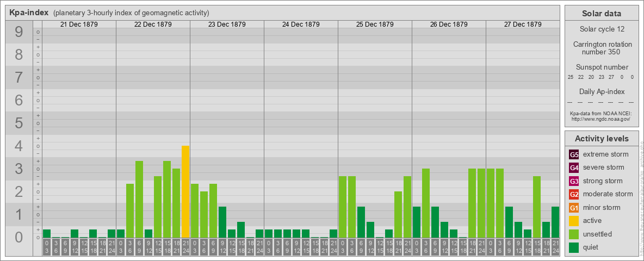
Task: Click the Solar cycle 12 text
Action: pos(601,29)
